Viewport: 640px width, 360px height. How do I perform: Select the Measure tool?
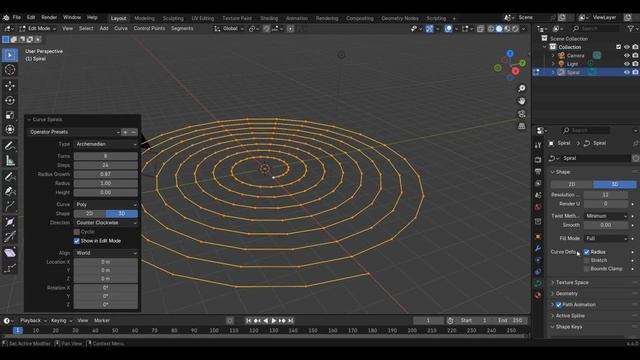(10, 160)
